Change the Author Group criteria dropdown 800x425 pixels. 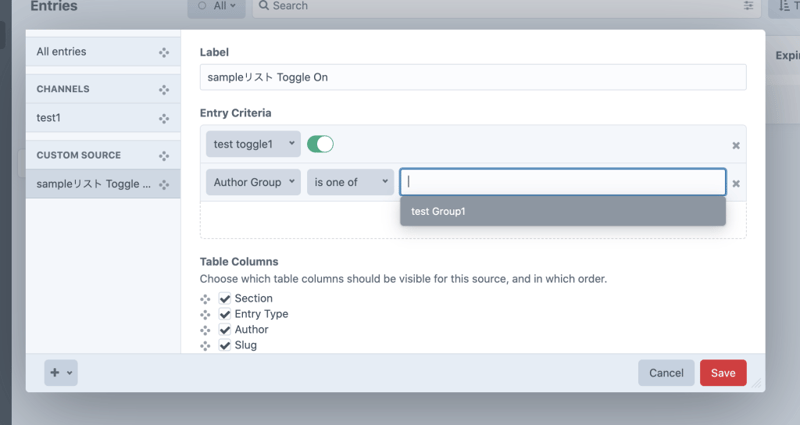click(x=253, y=182)
